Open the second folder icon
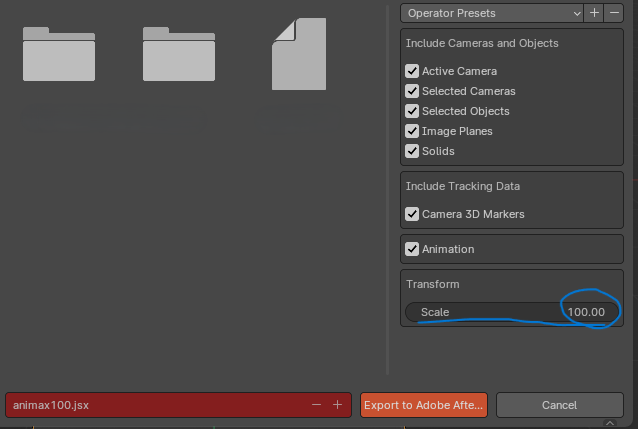The width and height of the screenshot is (638, 429). point(179,54)
